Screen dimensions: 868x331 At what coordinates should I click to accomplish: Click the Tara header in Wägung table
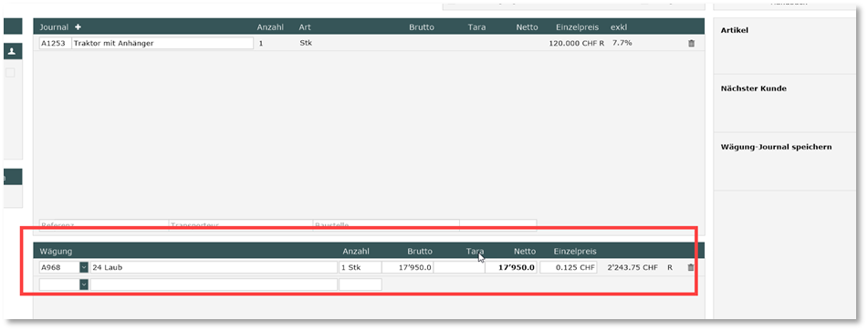pyautogui.click(x=475, y=251)
